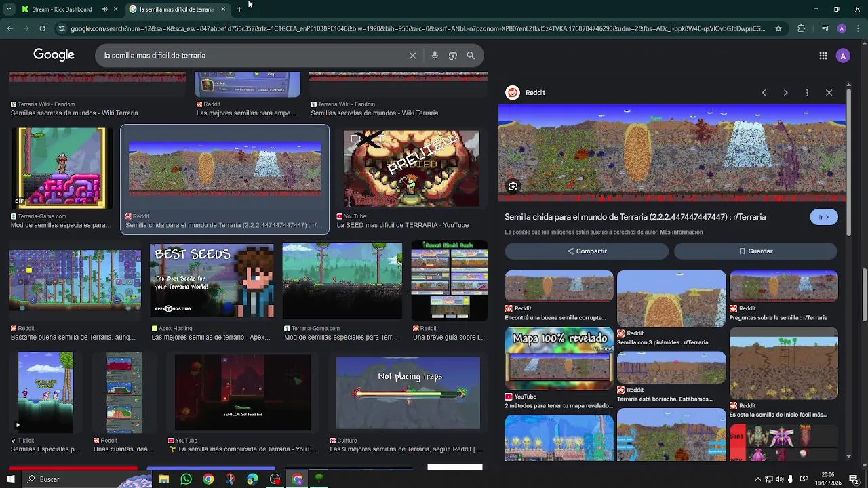Screen dimensions: 868x488
Task: Open 'Preguntas sobre la semilla' related result
Action: 783,286
